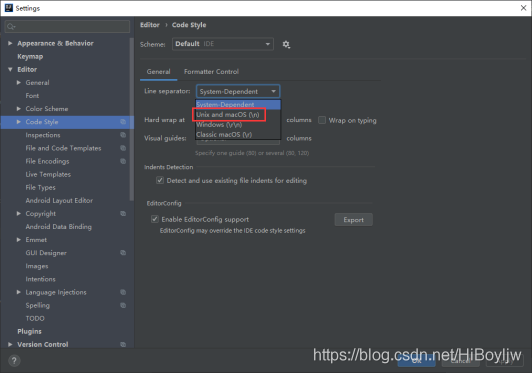Screen dimensions: 532x374
Task: Click the IntelliJ logo in title bar
Action: tap(9, 8)
